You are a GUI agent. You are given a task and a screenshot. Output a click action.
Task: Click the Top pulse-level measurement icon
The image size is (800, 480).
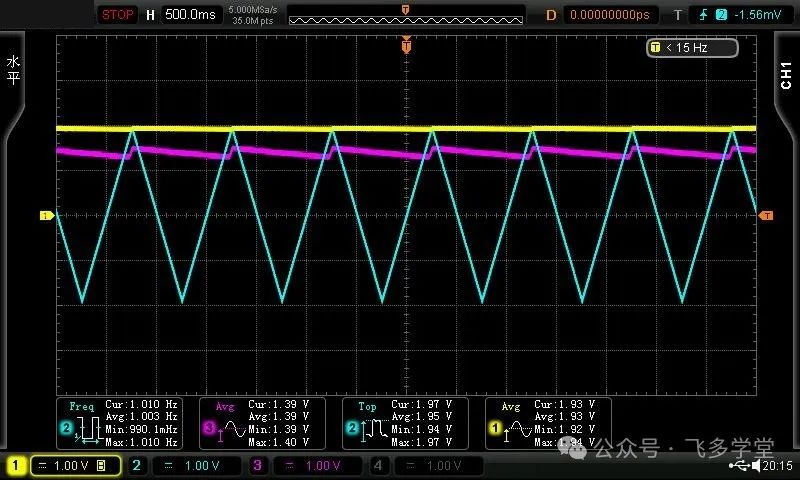[x=374, y=430]
